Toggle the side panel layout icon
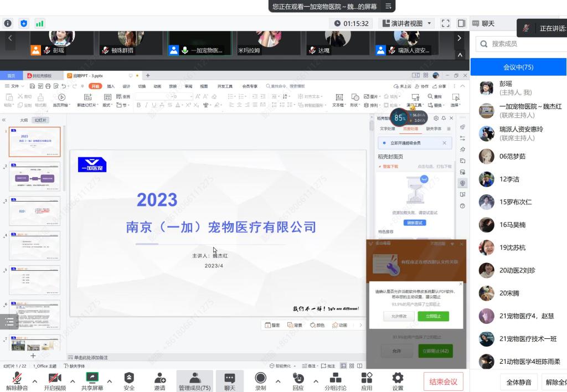Screen dimensions: 567x392 (461, 23)
